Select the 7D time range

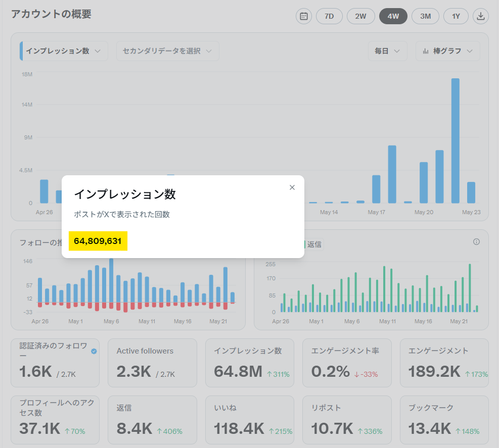click(x=329, y=16)
